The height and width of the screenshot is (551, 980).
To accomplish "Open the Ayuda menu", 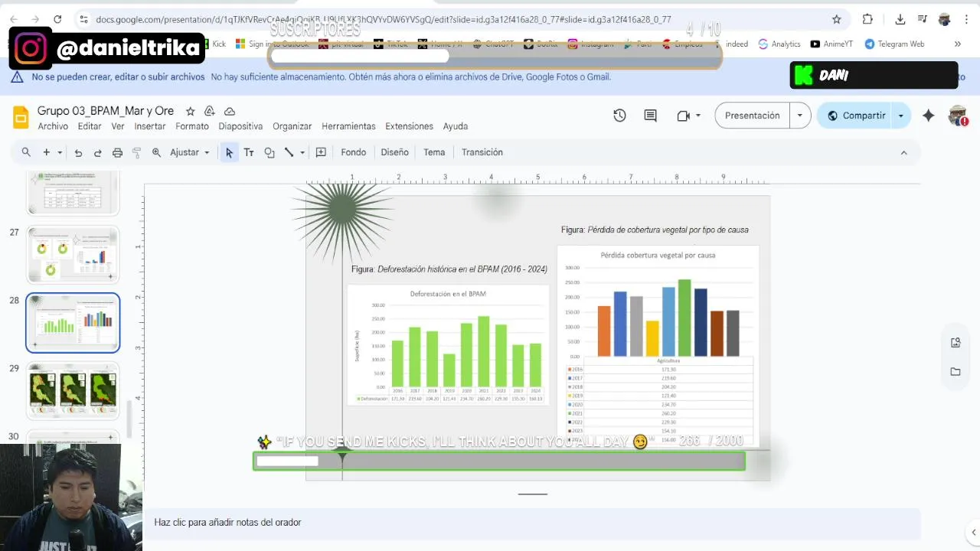I will click(456, 126).
